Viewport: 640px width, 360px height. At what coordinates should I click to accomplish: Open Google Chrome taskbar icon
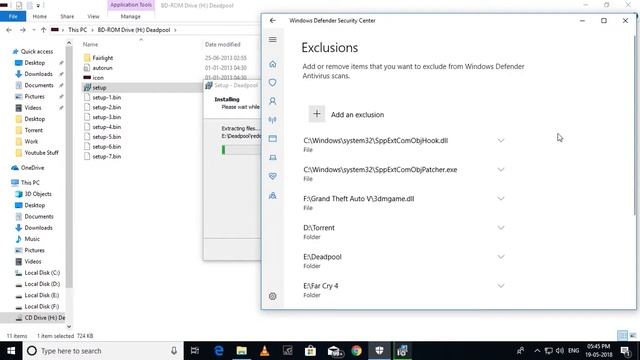356,351
